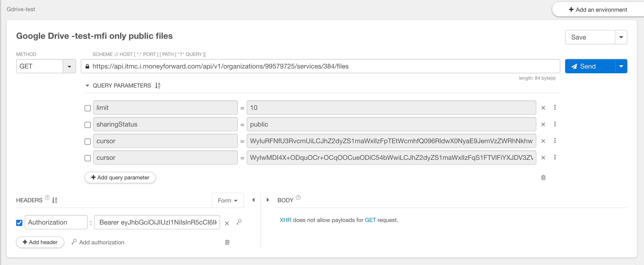The image size is (644, 265).
Task: Remove the first cursor parameter starting WyIuRFNf
Action: point(543,141)
